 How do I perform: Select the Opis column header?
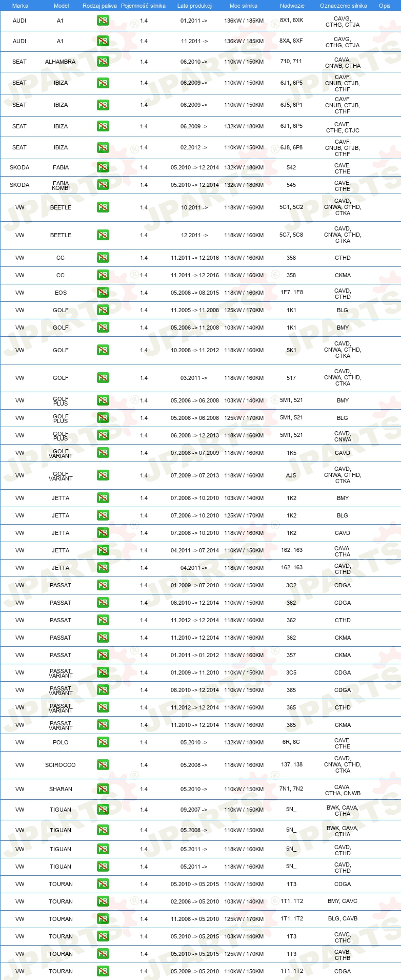click(385, 6)
